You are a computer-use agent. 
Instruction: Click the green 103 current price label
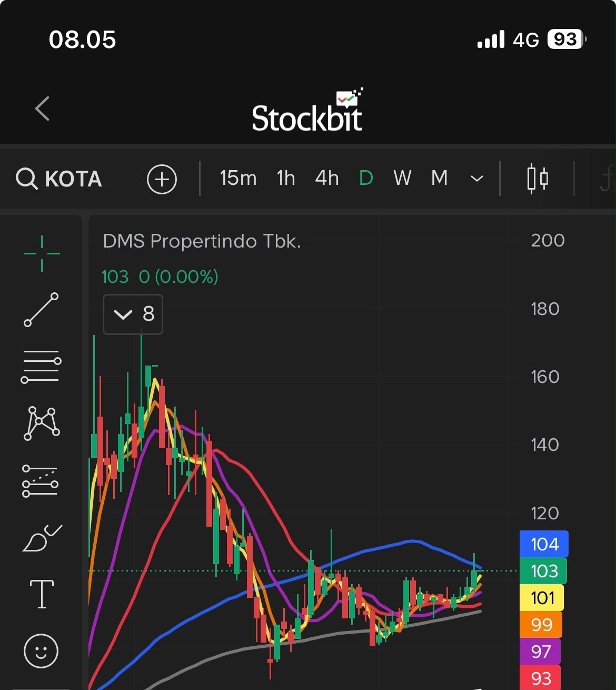pyautogui.click(x=543, y=571)
